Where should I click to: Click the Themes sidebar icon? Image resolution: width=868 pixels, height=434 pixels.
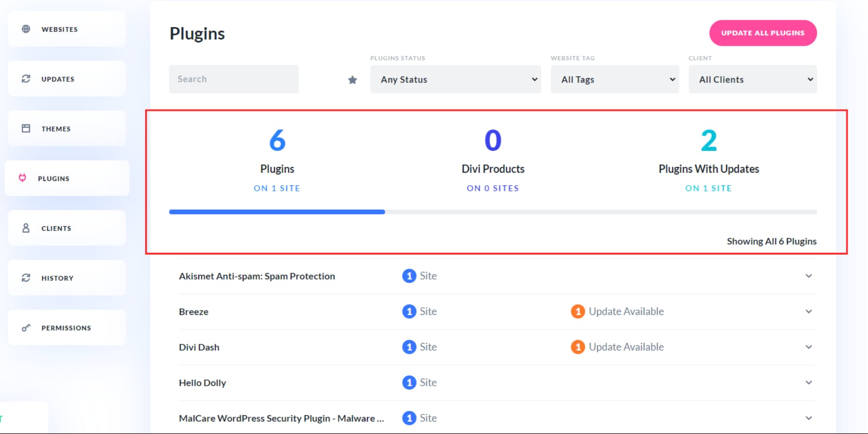26,128
